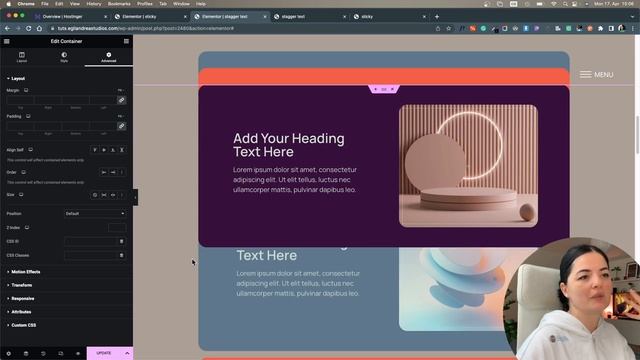Toggle the Margin link-values icon
This screenshot has width=640, height=360.
coord(121,100)
